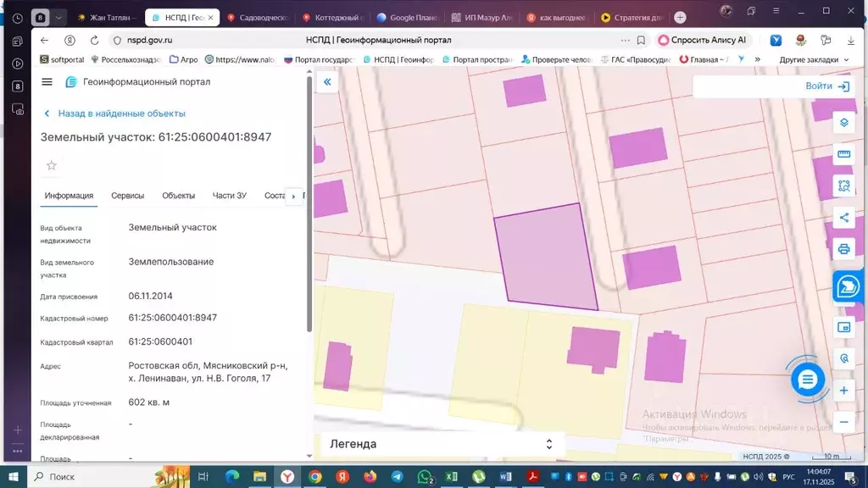Open Telegram from the Windows taskbar
Viewport: 868px width, 488px height.
pos(397,477)
